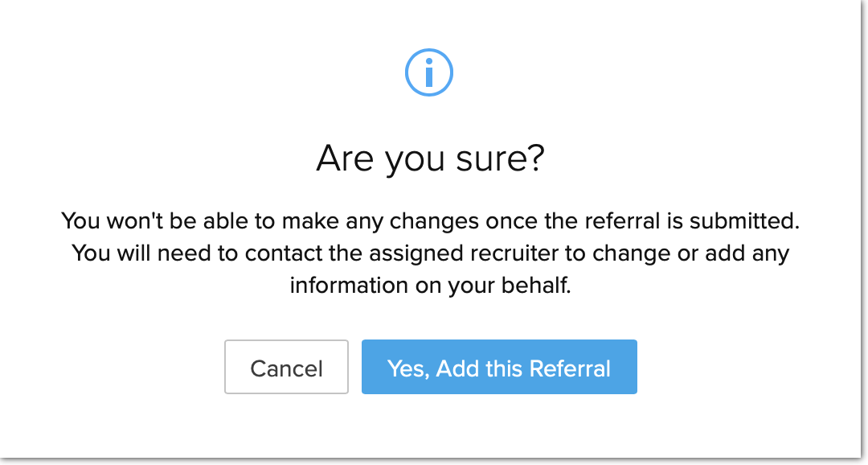The image size is (868, 465).
Task: Click the "Are you sure?" heading
Action: pyautogui.click(x=430, y=158)
